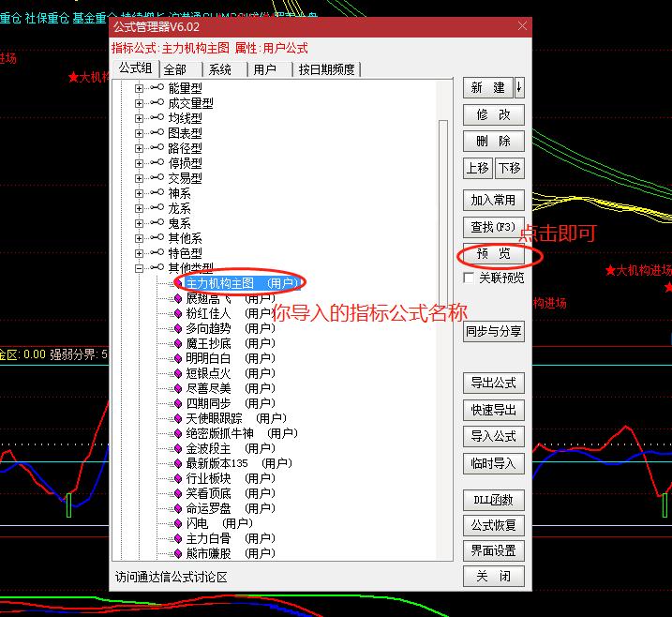This screenshot has width=672, height=617.
Task: Select the 展翅高飞 formula row text
Action: pyautogui.click(x=231, y=298)
